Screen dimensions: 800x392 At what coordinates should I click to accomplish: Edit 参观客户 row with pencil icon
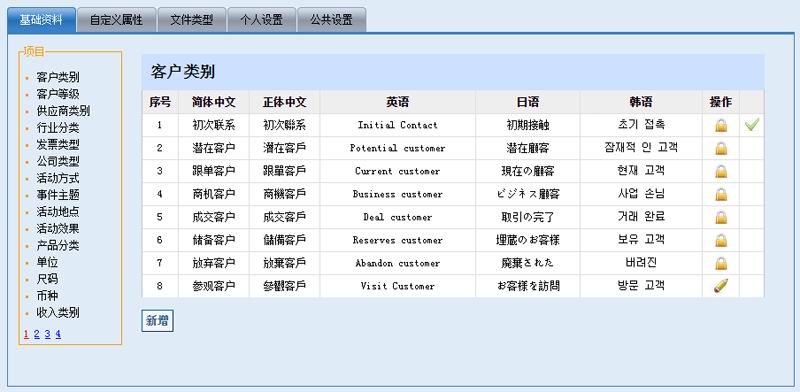(x=721, y=286)
